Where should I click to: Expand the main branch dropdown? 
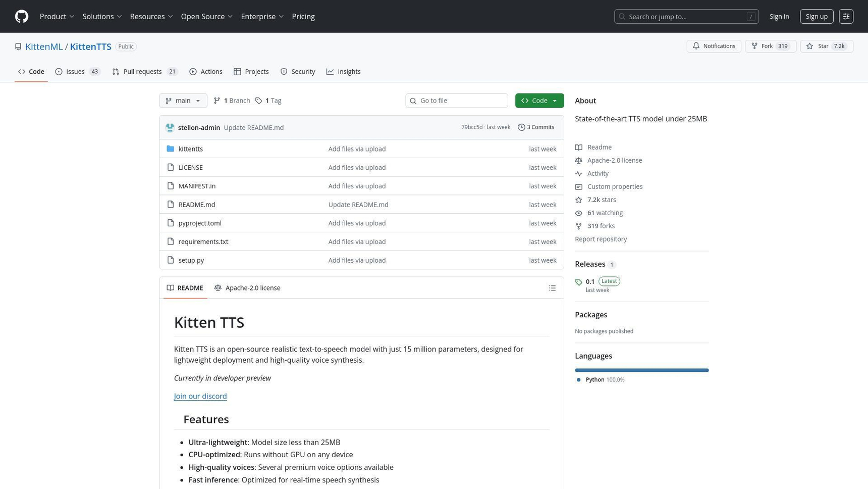[183, 101]
